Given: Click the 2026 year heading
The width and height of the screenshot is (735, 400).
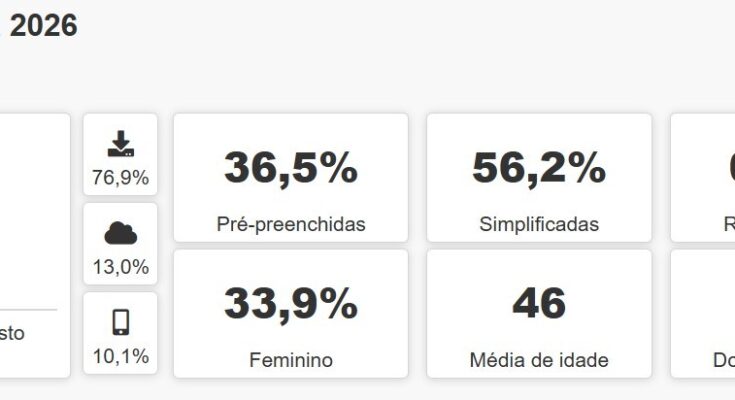Looking at the screenshot, I should pyautogui.click(x=43, y=26).
